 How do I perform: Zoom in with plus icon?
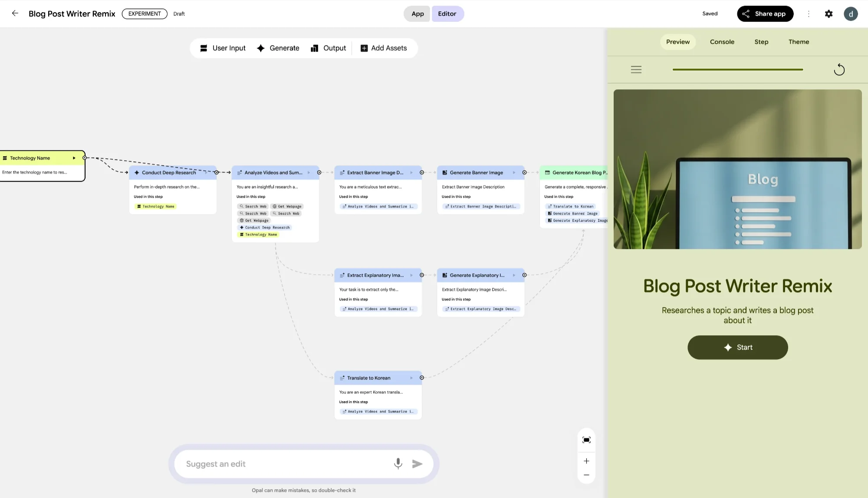click(x=586, y=461)
